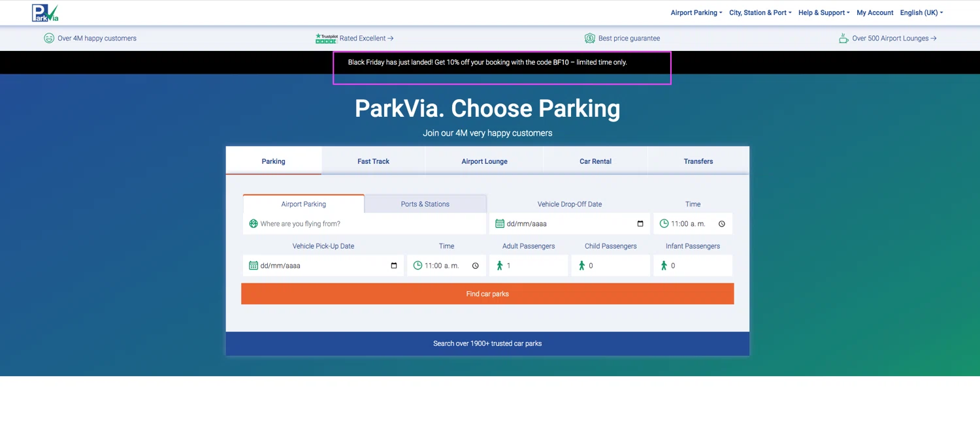Click 'Join our 4M very happy customers' text

point(487,133)
